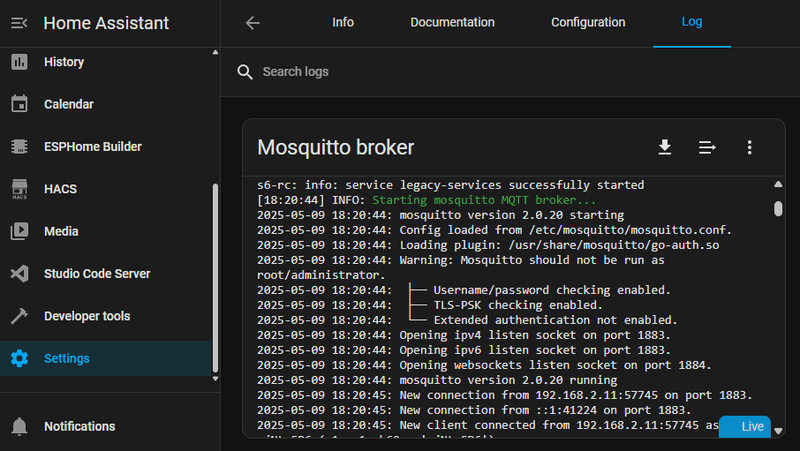Click the Settings gear icon
Image resolution: width=800 pixels, height=451 pixels.
click(19, 359)
